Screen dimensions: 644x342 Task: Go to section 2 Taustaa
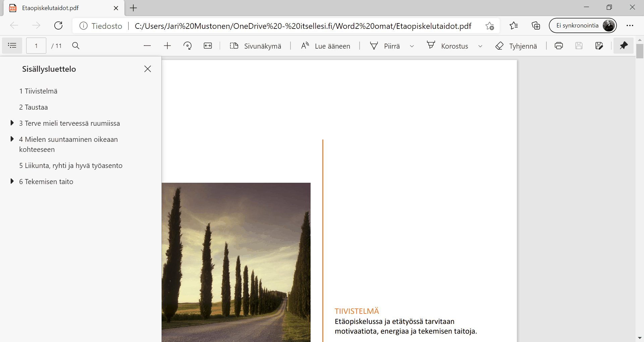(34, 107)
